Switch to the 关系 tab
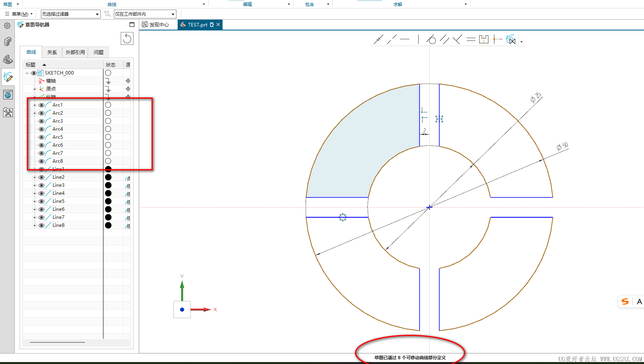The height and width of the screenshot is (364, 644). pyautogui.click(x=52, y=53)
